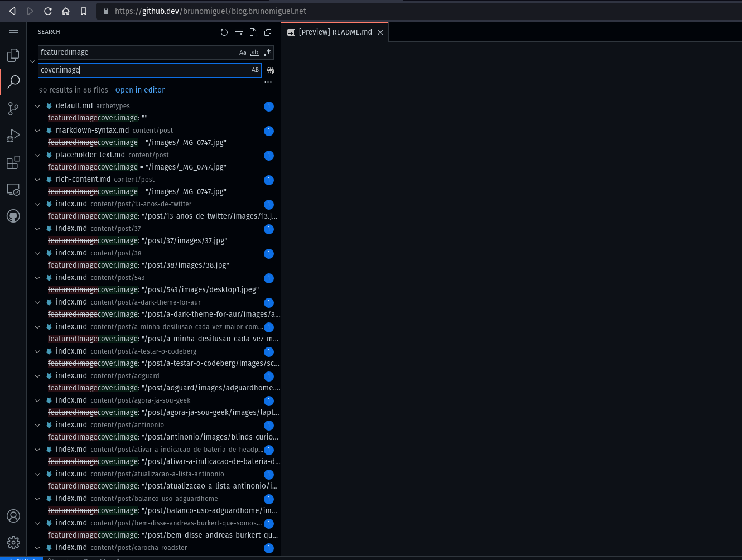Click the SEARCH panel title
The width and height of the screenshot is (742, 560).
[49, 32]
